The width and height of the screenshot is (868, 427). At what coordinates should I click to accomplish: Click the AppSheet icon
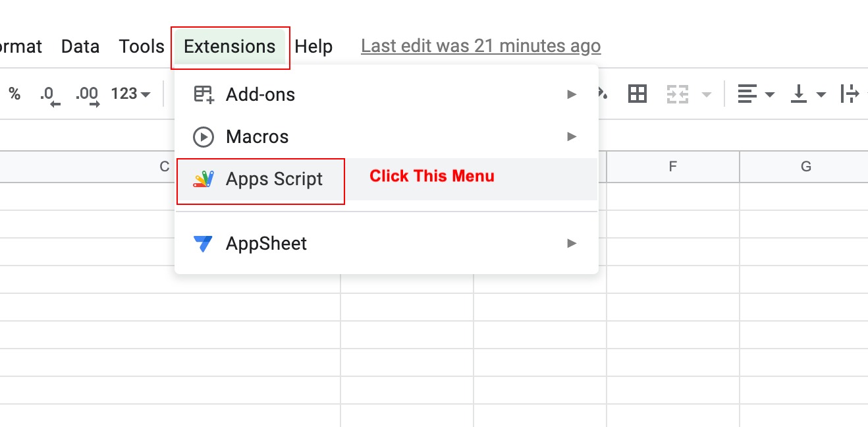click(x=203, y=243)
